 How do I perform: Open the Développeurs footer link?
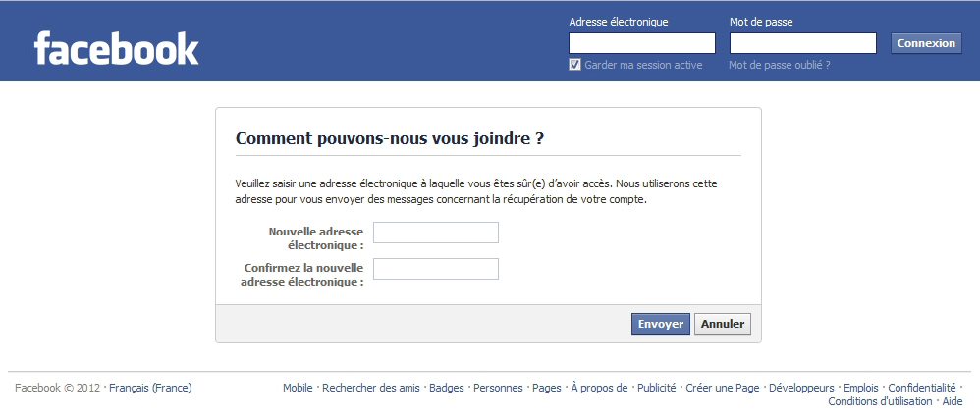click(x=802, y=388)
